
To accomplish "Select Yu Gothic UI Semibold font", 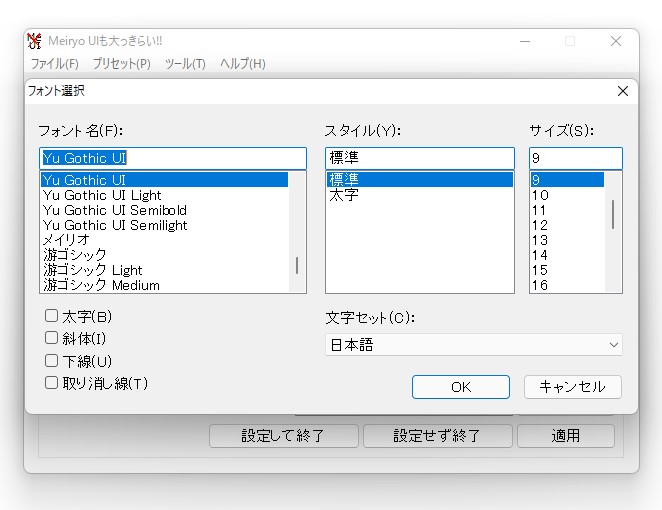I will click(165, 210).
